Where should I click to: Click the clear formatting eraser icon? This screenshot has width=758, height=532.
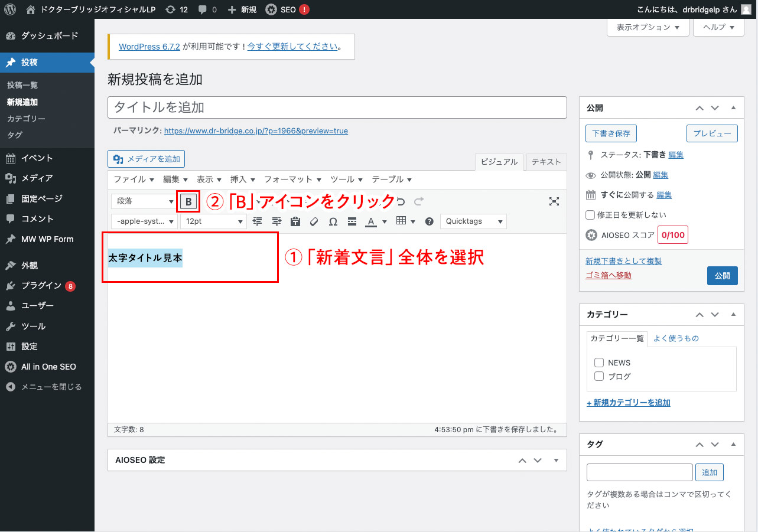314,221
